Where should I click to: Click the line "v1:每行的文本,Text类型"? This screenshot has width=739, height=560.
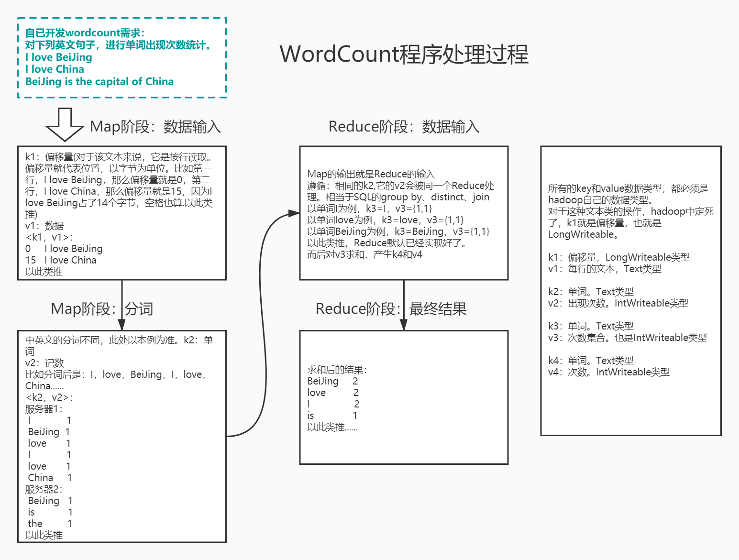coord(605,269)
